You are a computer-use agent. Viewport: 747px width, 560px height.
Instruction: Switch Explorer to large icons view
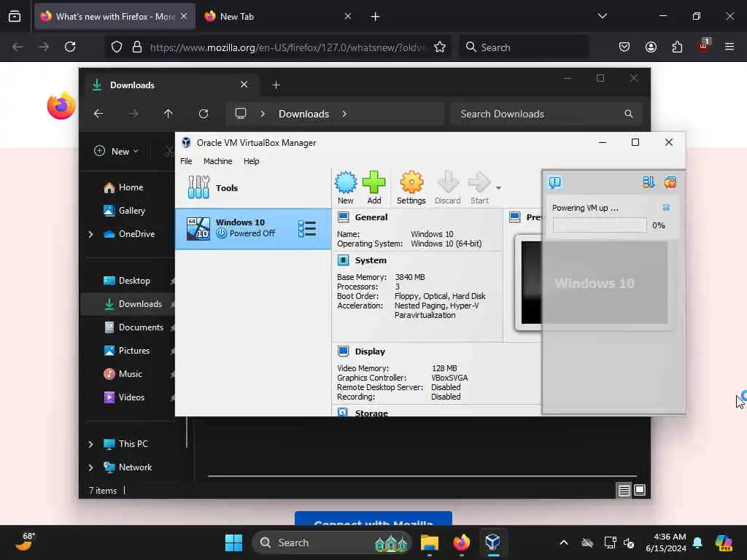click(x=640, y=490)
